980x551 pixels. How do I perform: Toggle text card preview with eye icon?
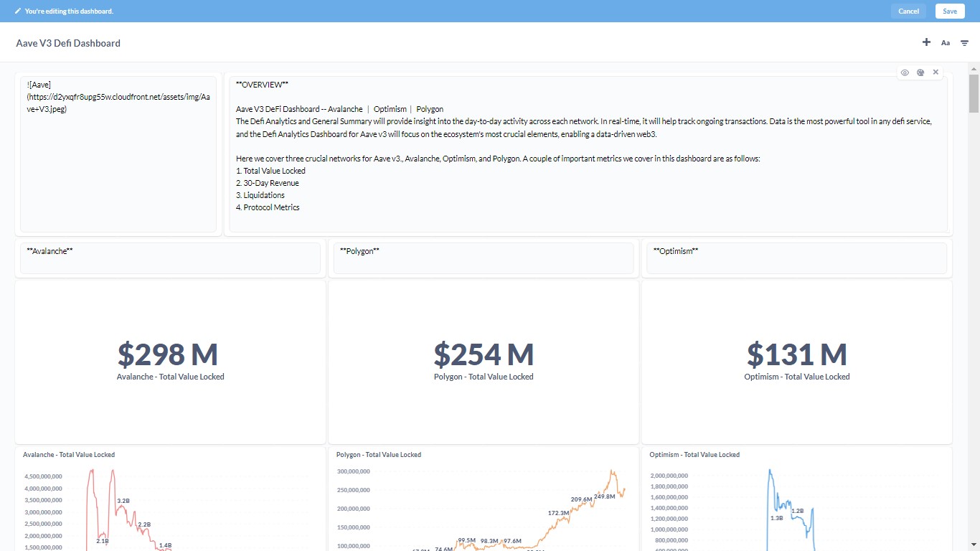click(905, 72)
